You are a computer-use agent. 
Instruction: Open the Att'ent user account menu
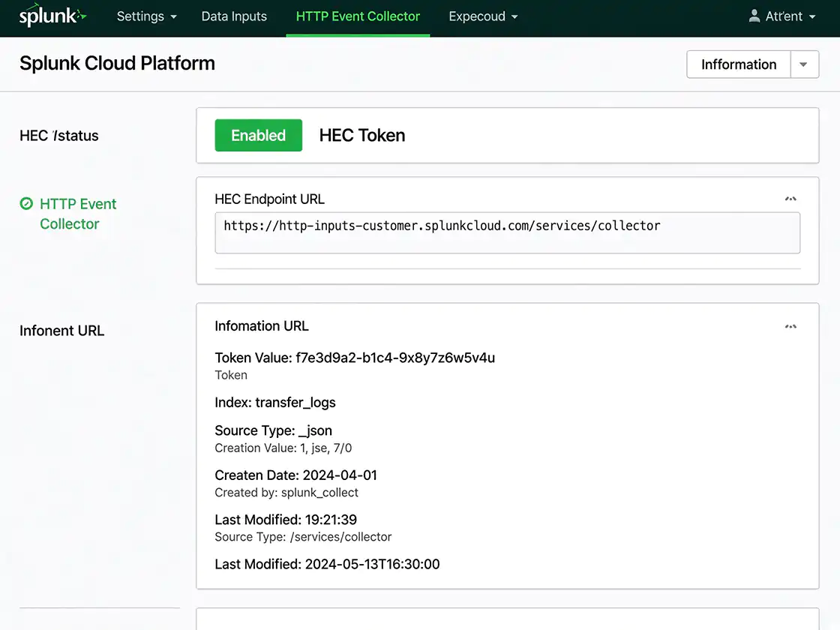tap(782, 16)
